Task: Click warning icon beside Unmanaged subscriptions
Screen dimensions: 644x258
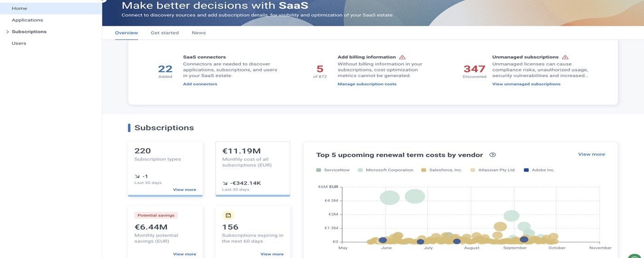Action: click(565, 57)
